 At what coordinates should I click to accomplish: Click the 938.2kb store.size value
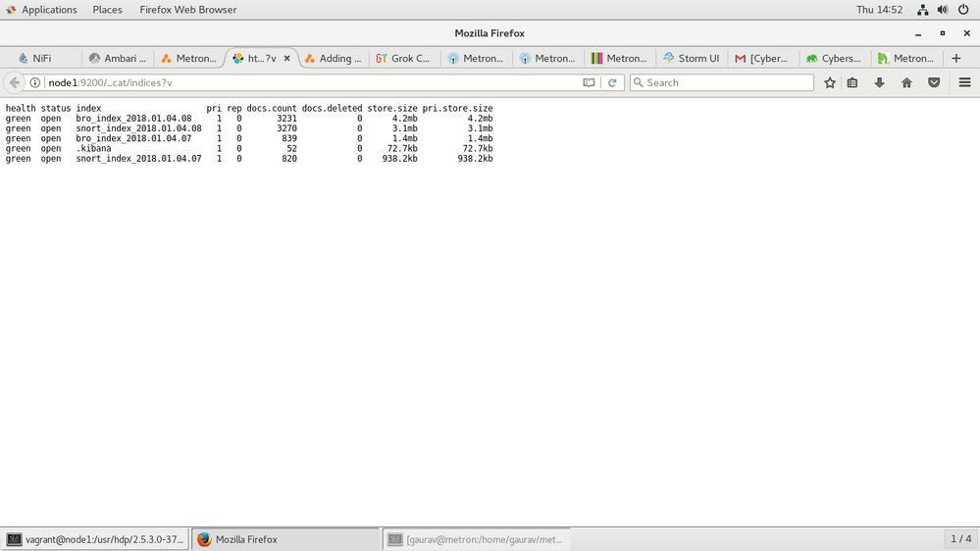pos(400,158)
